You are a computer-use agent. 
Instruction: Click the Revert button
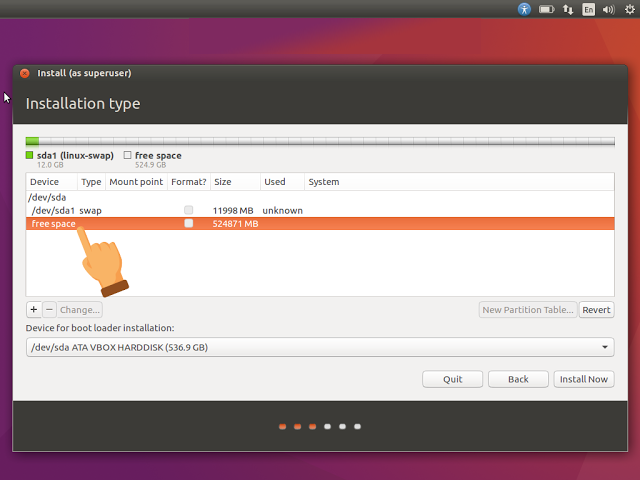596,310
